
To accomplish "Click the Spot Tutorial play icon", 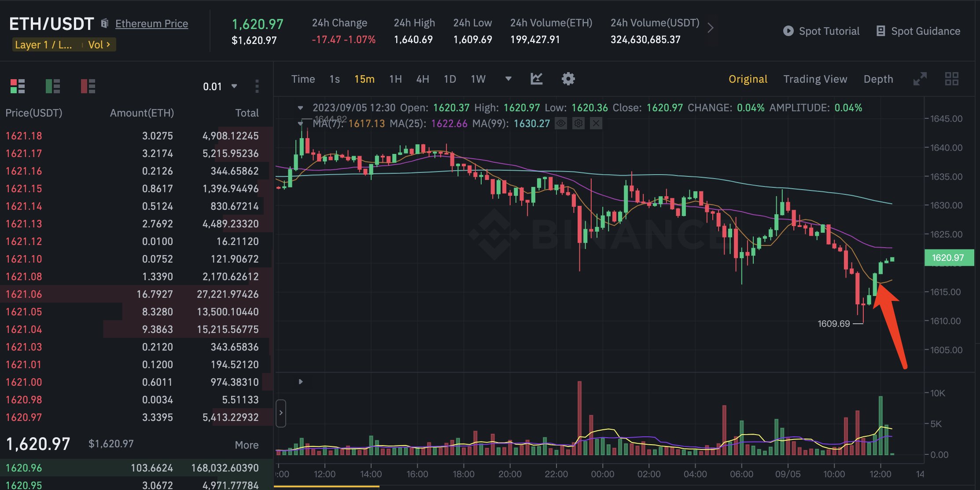I will 788,31.
